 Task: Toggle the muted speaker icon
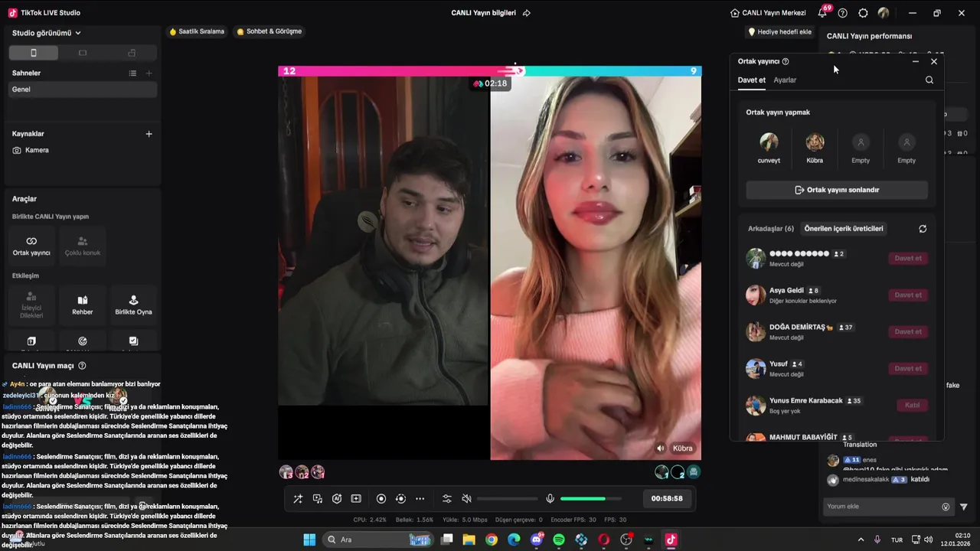(466, 499)
